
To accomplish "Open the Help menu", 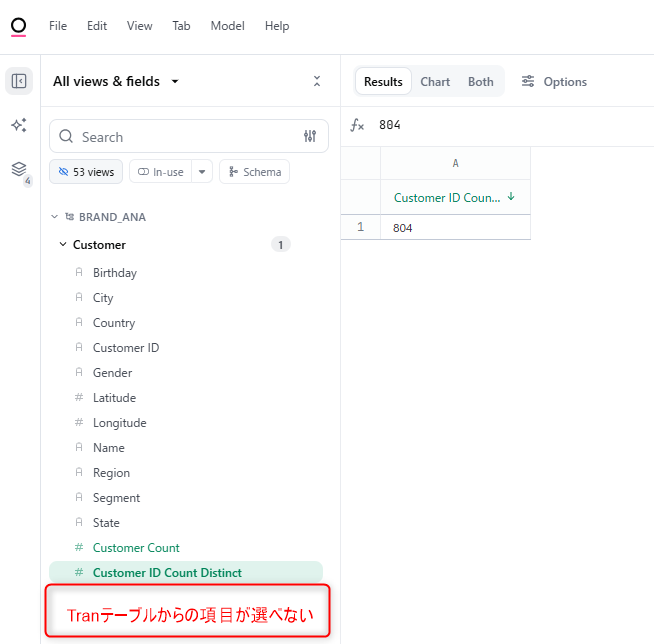I will pos(277,26).
